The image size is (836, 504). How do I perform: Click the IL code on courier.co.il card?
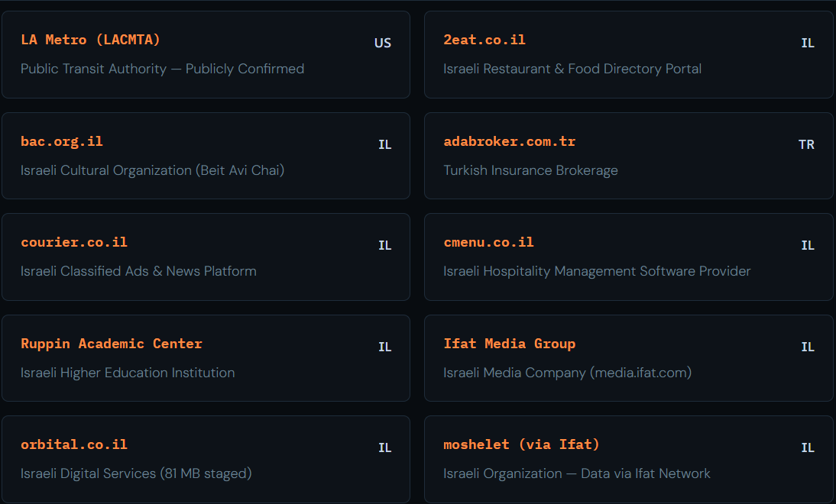tap(385, 246)
